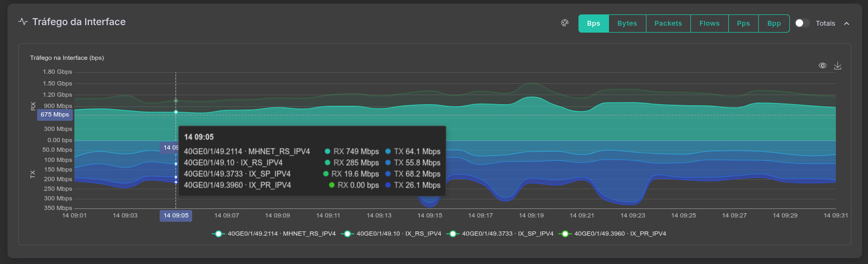Screen dimensions: 868x264
Task: Click the highlighted 14 09:05 time label
Action: 176,216
